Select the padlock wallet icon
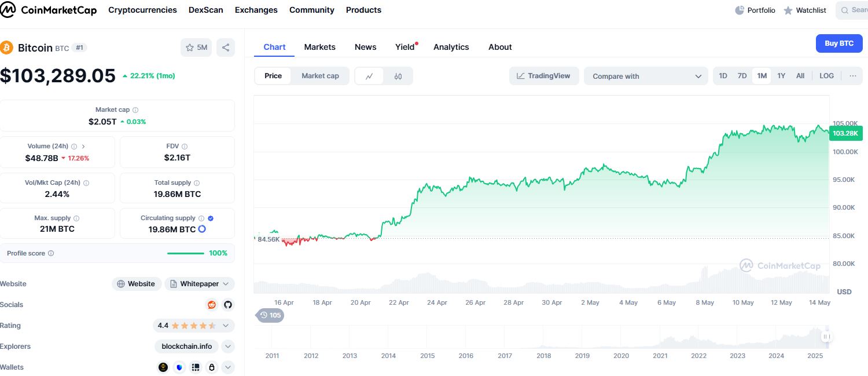The image size is (868, 376). [212, 367]
